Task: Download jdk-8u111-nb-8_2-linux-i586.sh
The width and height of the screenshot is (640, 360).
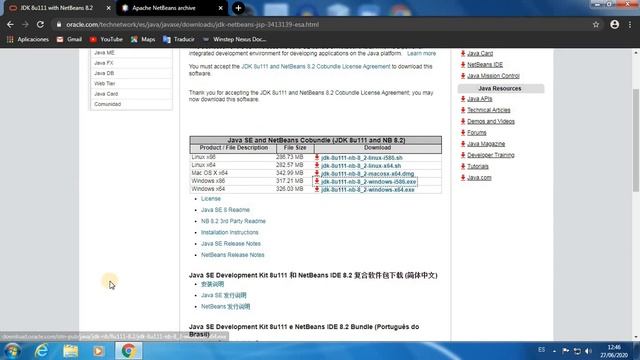Action: (362, 158)
